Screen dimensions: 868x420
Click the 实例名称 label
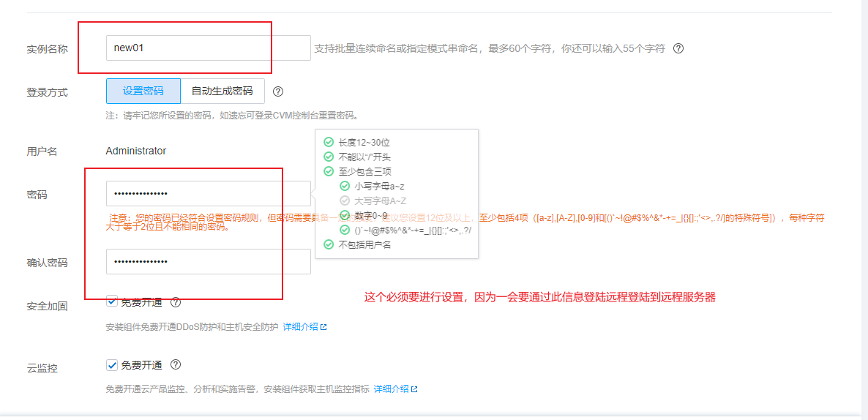47,49
